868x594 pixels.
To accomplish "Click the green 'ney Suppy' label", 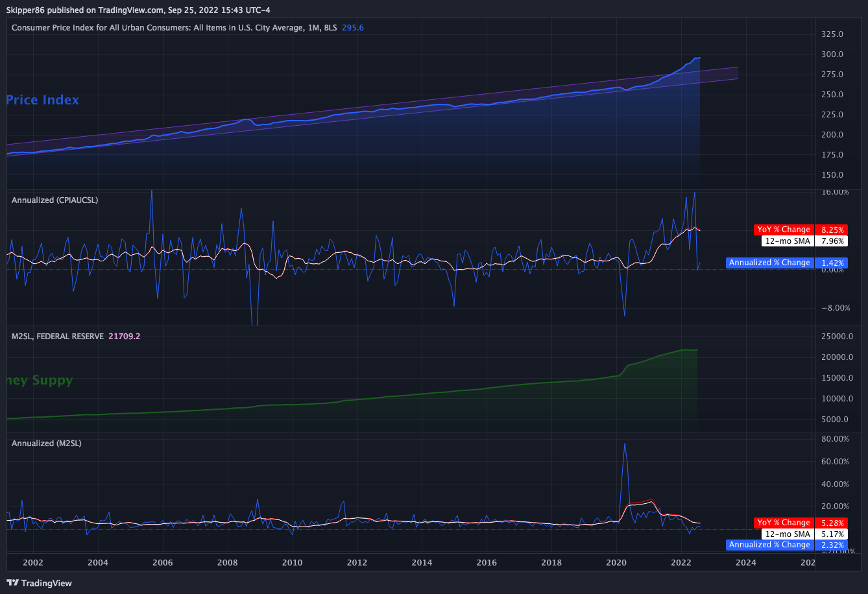I will pos(40,381).
